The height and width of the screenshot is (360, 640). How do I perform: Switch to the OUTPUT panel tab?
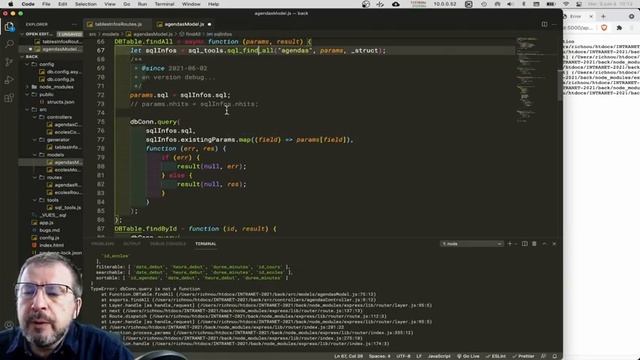tap(132, 244)
